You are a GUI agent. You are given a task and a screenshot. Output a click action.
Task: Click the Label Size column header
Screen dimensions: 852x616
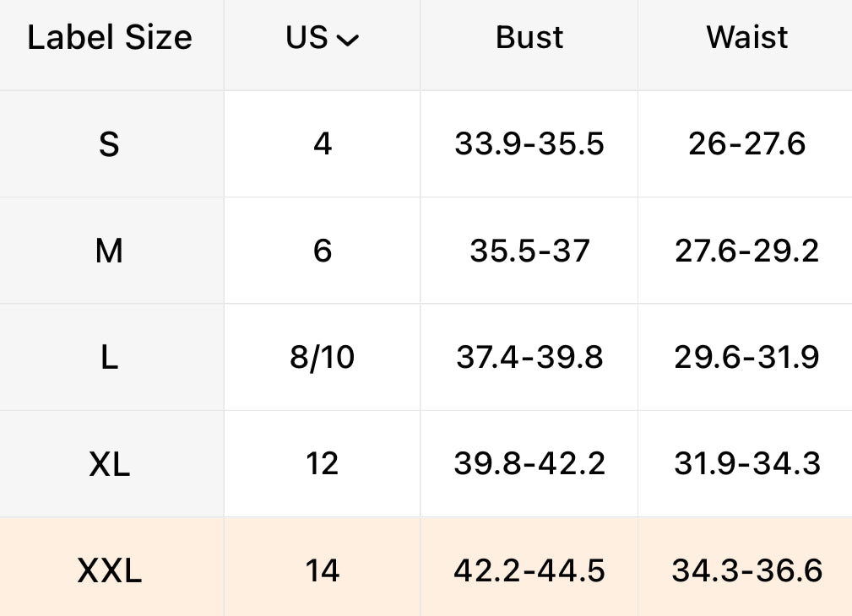110,38
